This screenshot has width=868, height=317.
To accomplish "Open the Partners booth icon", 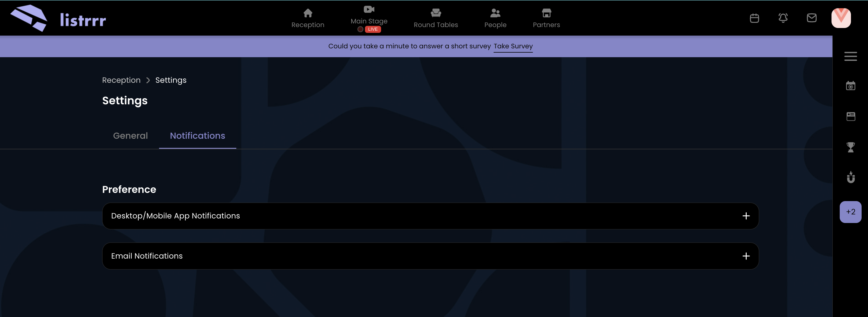I will (546, 13).
